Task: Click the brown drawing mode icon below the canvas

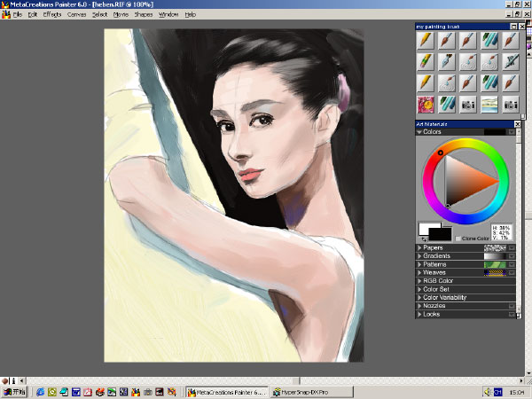Action: coord(4,380)
